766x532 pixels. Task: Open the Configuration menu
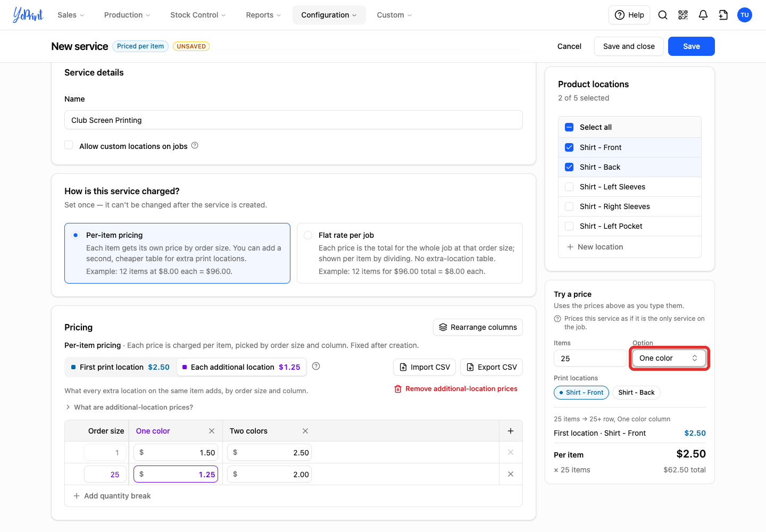click(x=329, y=15)
